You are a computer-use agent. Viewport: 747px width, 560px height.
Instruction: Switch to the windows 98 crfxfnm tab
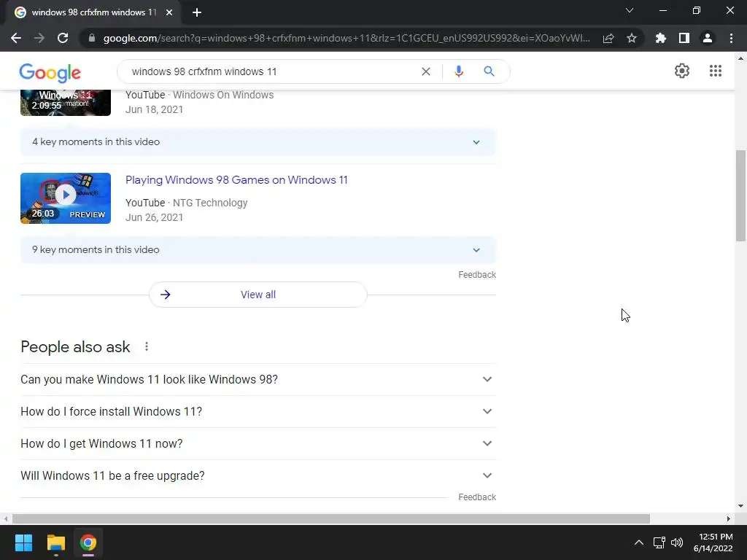coord(94,12)
